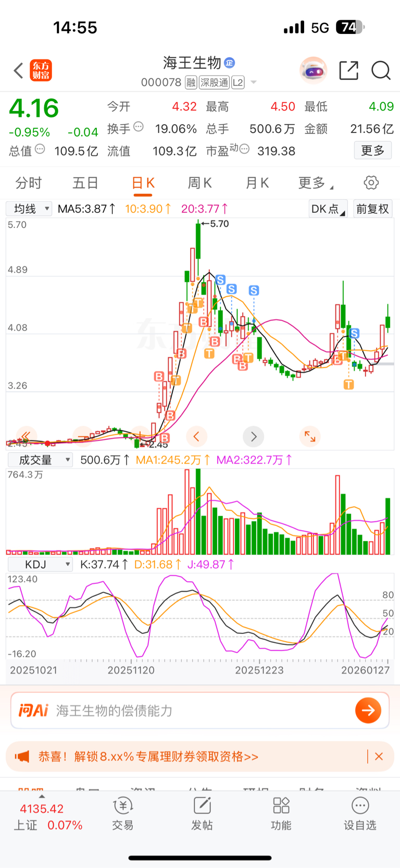
Task: Expand the dropdown arrow beside L2
Action: 254,82
